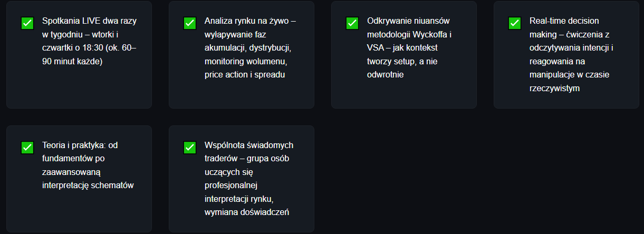Click the "Analiza rynku na żywo" heading line
Viewport: 644px width, 234px height.
tap(250, 21)
